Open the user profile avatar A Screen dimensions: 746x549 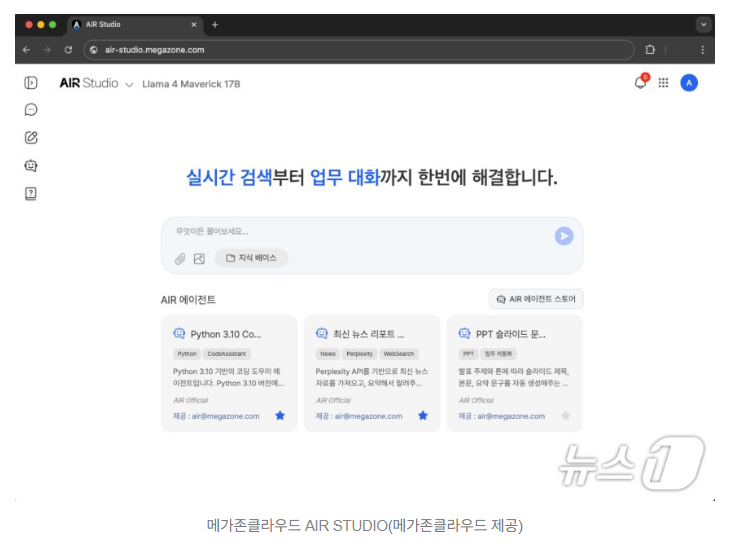689,83
